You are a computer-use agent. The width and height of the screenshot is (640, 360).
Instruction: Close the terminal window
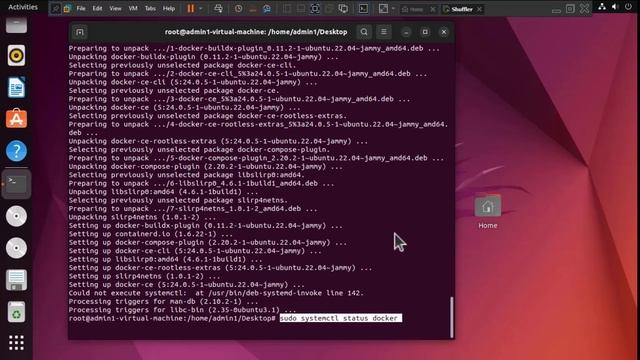coord(444,32)
